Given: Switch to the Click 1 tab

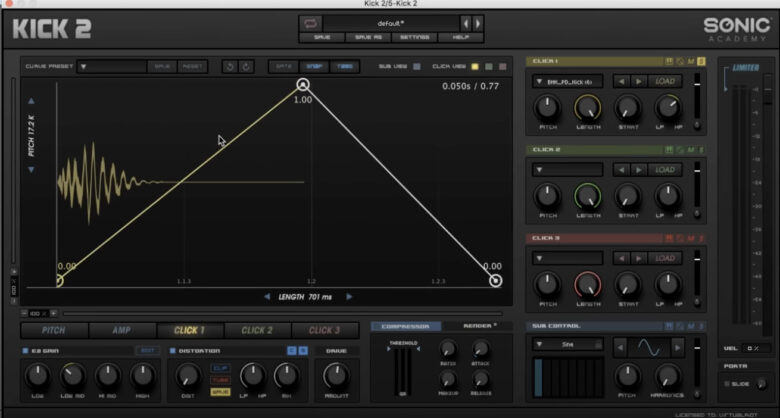Looking at the screenshot, I should [x=190, y=330].
